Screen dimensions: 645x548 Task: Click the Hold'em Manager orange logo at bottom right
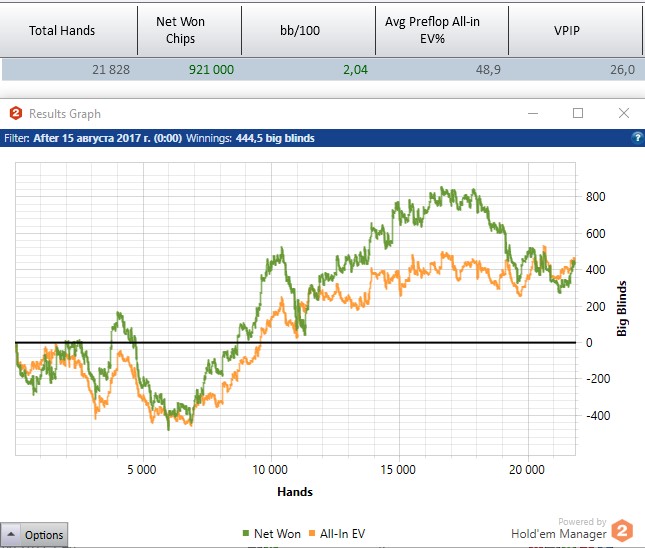[622, 531]
